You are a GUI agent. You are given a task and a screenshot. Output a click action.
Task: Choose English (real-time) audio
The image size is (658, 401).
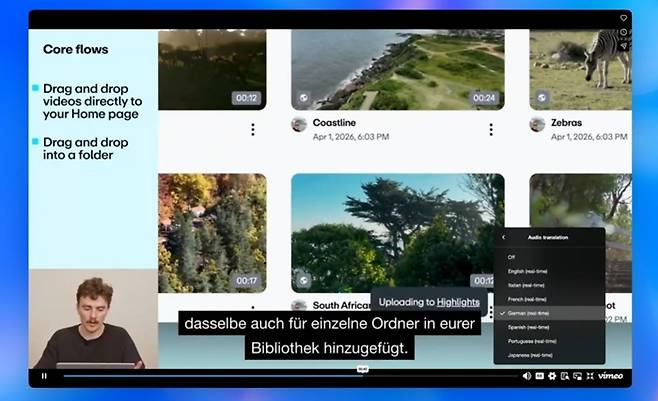click(x=549, y=271)
